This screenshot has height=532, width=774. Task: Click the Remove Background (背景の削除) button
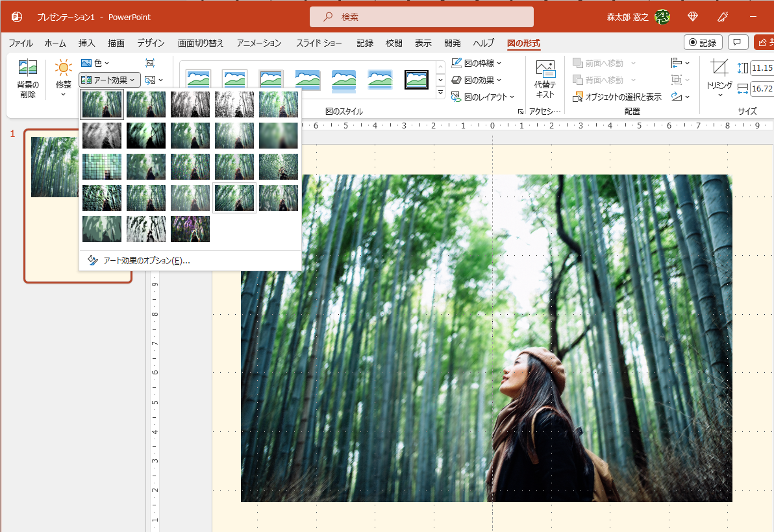[28, 79]
